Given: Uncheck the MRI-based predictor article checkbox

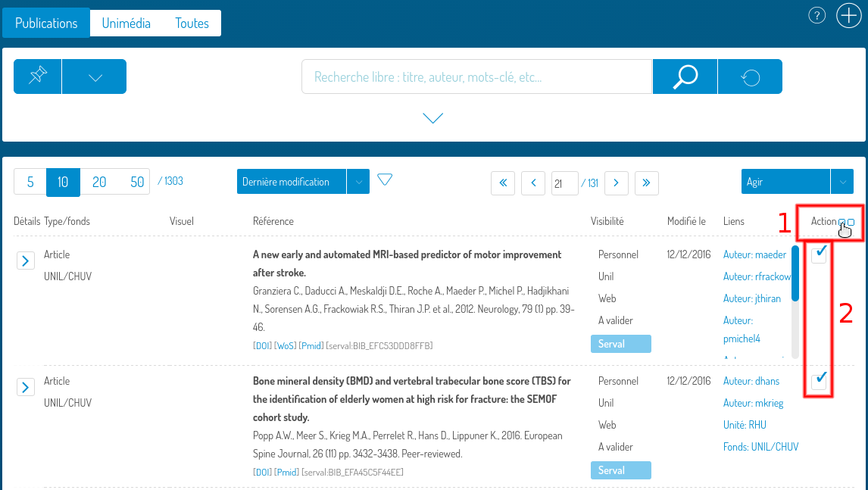Looking at the screenshot, I should (819, 254).
